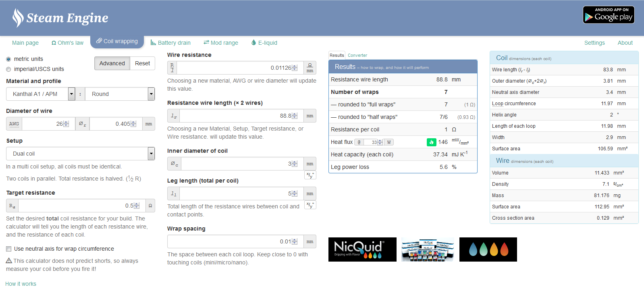The width and height of the screenshot is (644, 289).
Task: Click the fraction converter icon under Leg length
Action: (x=310, y=205)
